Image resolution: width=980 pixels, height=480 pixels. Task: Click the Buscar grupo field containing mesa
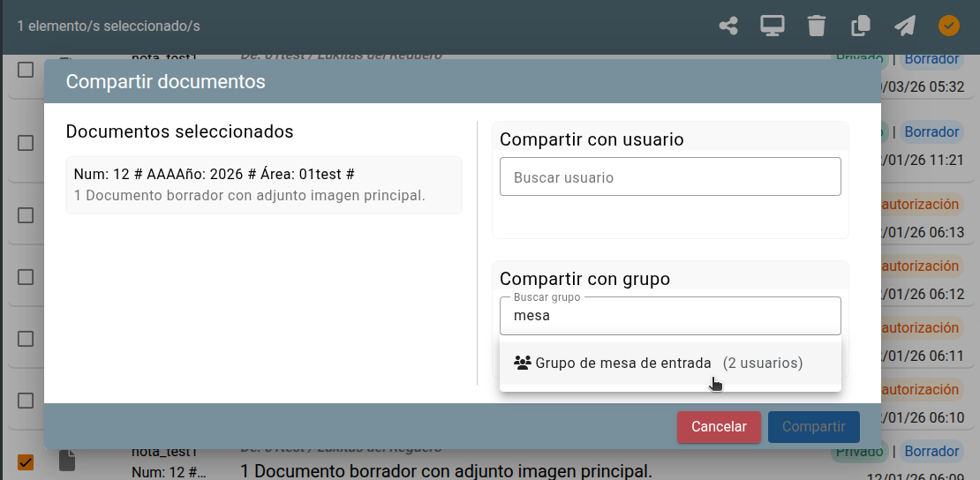[670, 316]
